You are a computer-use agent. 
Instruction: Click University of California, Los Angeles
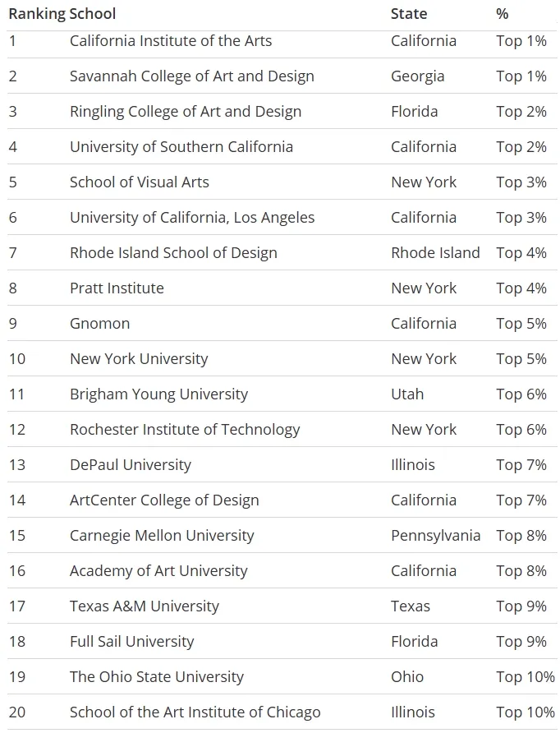point(192,218)
